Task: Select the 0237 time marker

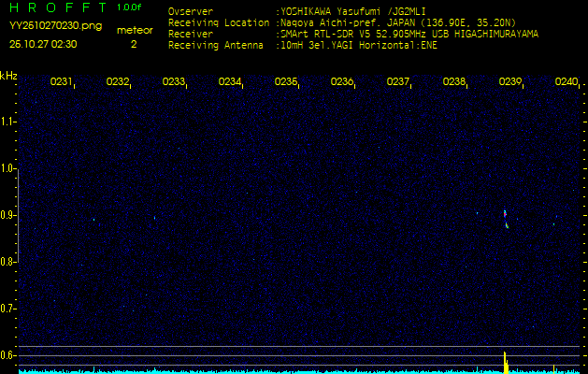Action: (x=397, y=82)
